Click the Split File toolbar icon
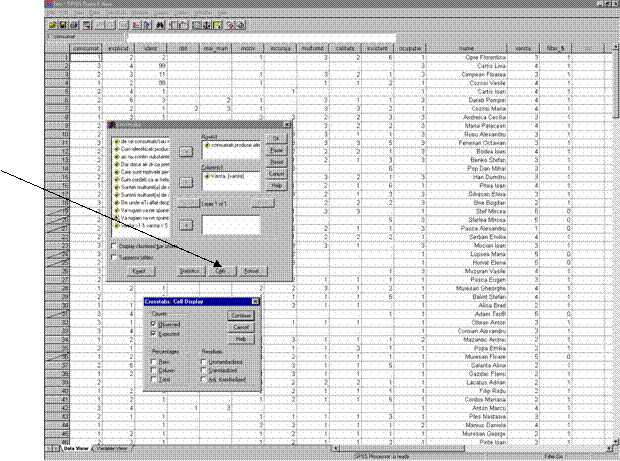 tap(196, 25)
